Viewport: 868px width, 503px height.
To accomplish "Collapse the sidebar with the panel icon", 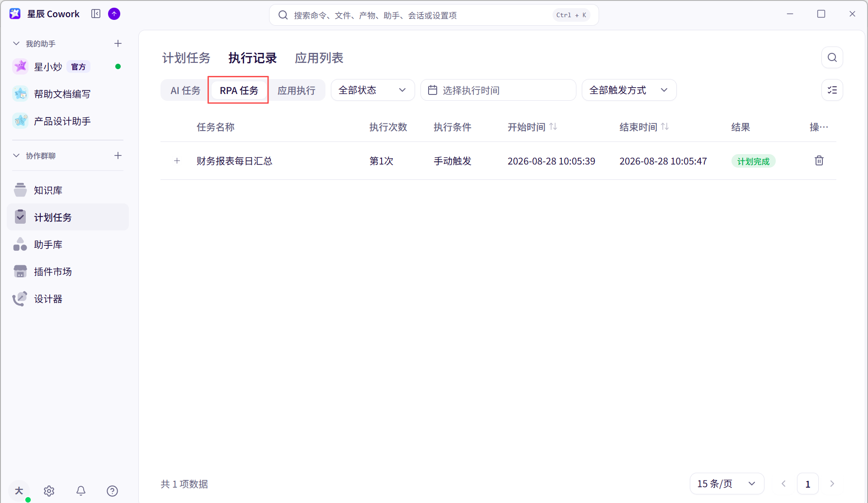I will coord(96,14).
